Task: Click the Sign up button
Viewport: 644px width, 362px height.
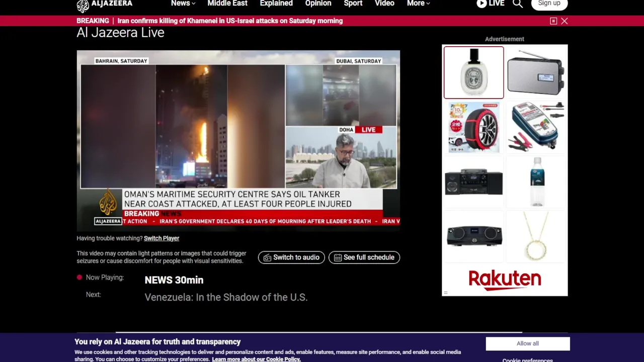Action: coord(549,4)
